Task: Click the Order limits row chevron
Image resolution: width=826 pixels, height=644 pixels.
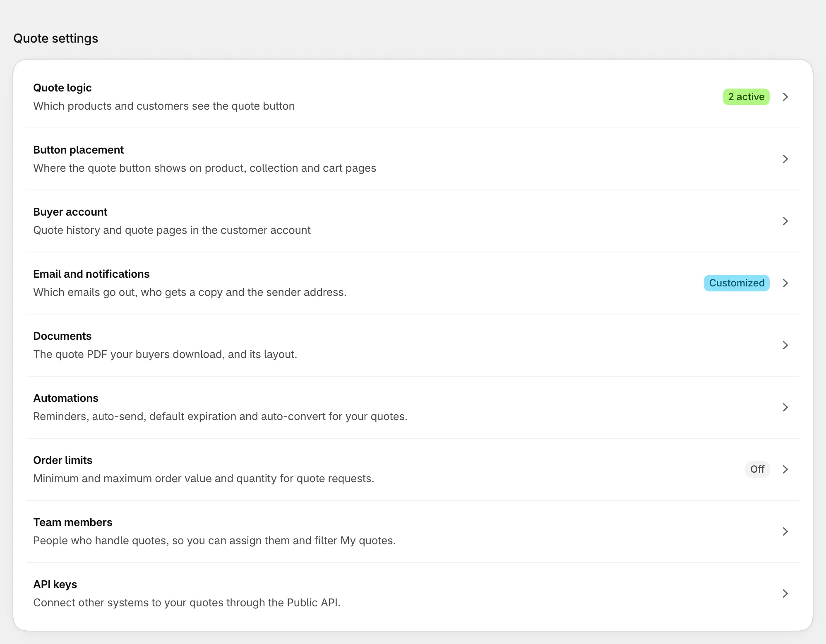Action: click(x=785, y=469)
